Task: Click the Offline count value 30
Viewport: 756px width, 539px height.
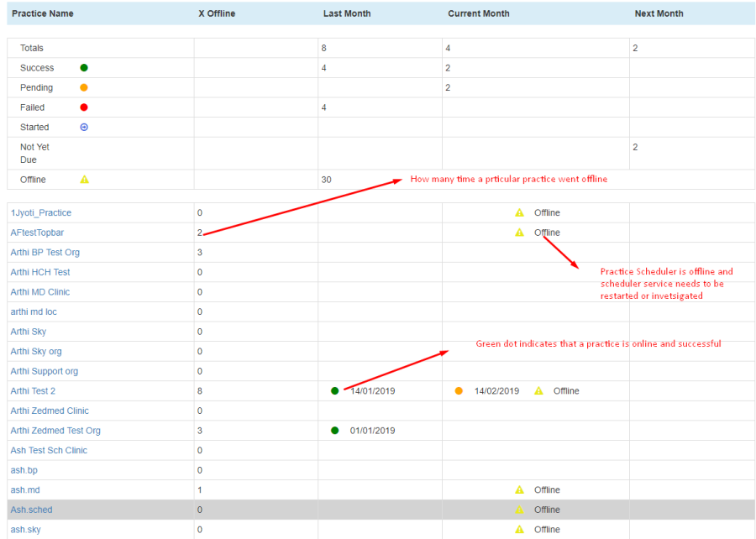Action: [327, 180]
